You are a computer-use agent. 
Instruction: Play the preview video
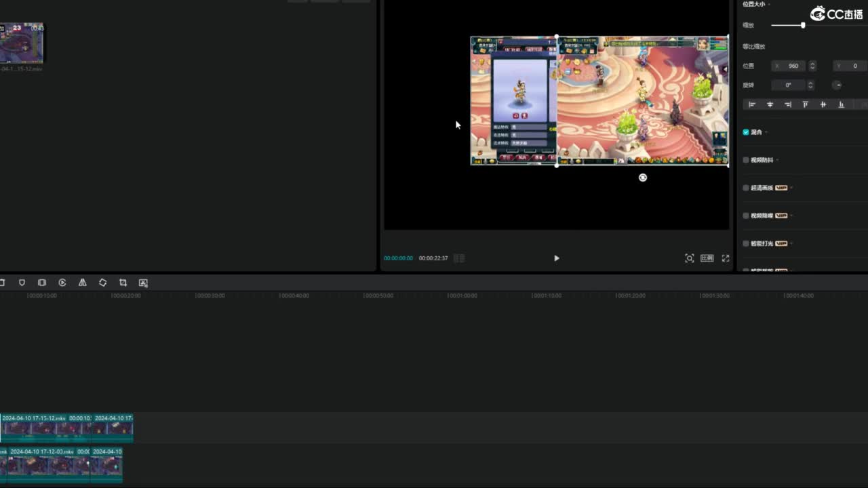pyautogui.click(x=557, y=258)
